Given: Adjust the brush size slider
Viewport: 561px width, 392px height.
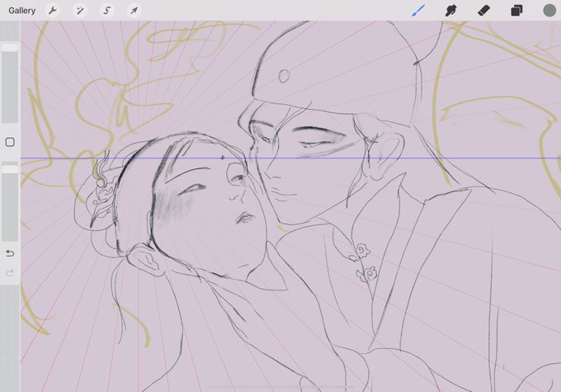Looking at the screenshot, I should click(x=10, y=83).
